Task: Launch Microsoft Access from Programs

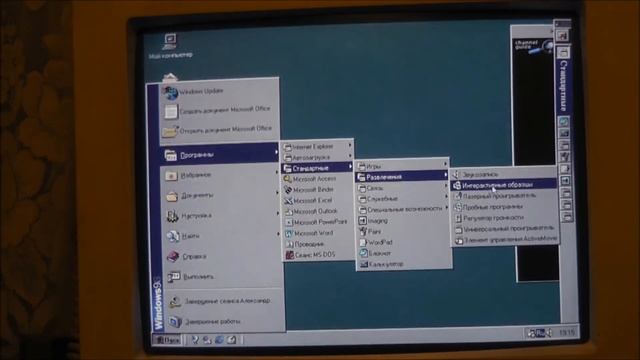Action: (318, 179)
